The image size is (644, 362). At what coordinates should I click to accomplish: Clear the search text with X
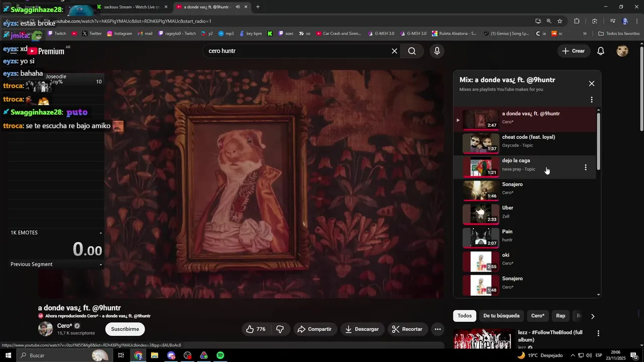(394, 51)
